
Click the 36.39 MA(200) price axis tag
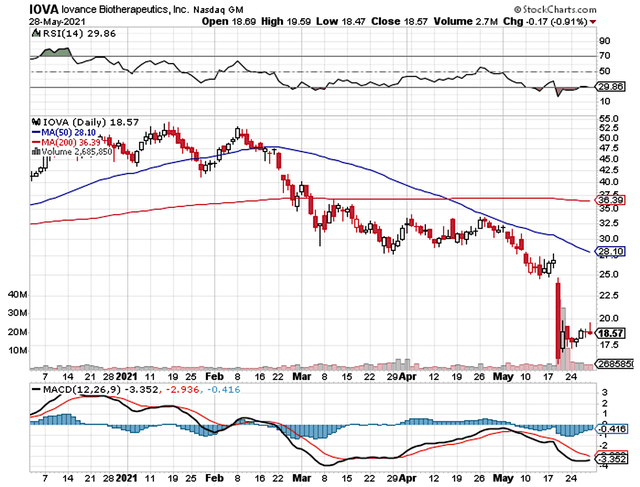pyautogui.click(x=611, y=200)
